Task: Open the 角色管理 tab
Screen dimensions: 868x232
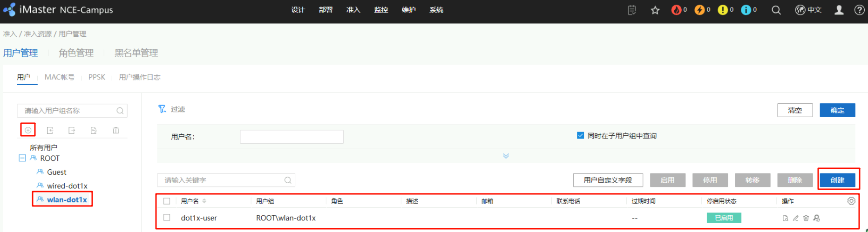Action: [76, 53]
